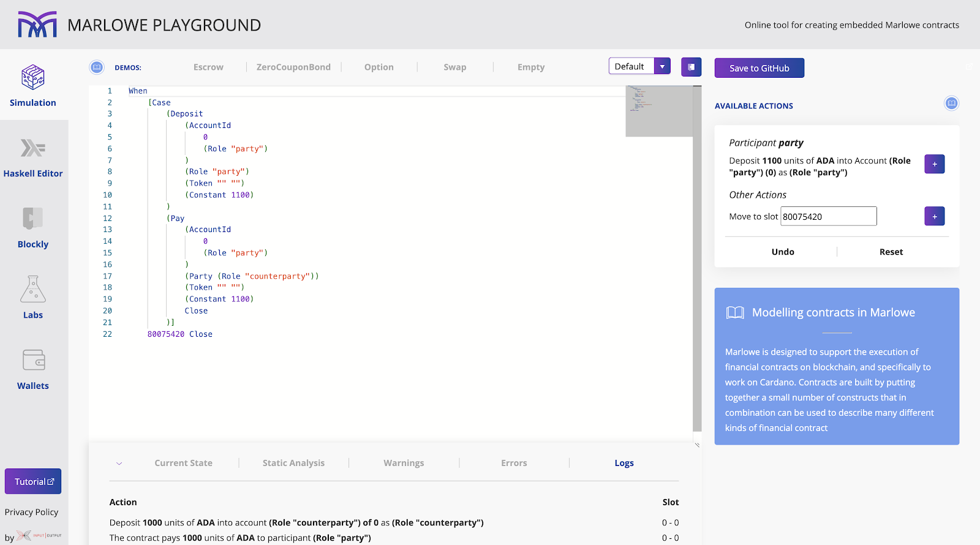This screenshot has width=980, height=545.
Task: Click the "The contract pays 1000 units" log entry
Action: [240, 538]
